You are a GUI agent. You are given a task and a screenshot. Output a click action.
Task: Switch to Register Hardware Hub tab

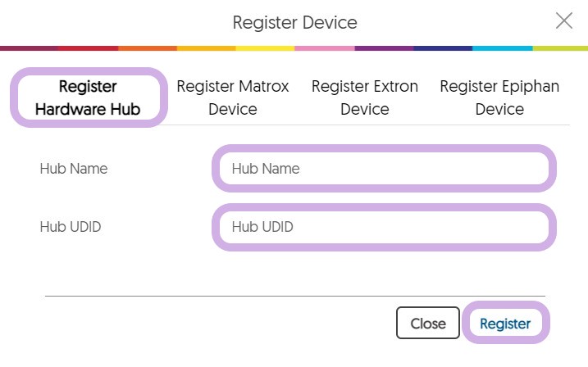tap(88, 97)
